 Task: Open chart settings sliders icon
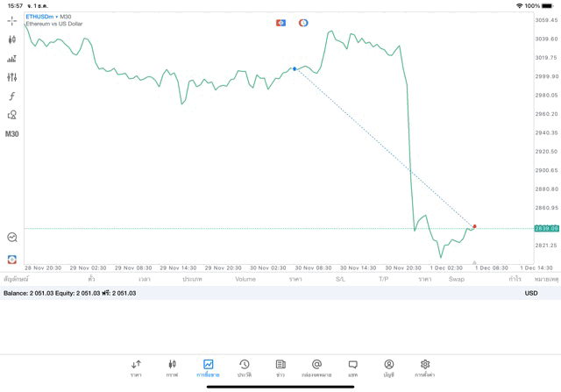[11, 77]
